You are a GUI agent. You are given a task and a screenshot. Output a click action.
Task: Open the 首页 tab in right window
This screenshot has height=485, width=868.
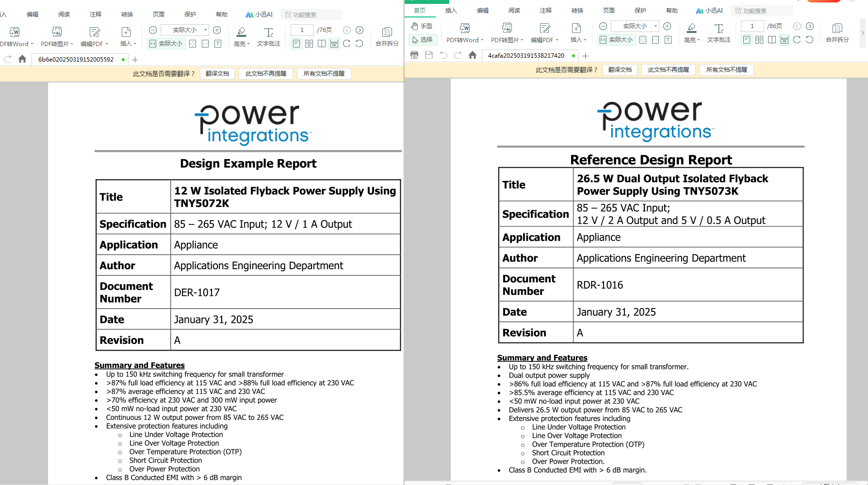[x=420, y=10]
